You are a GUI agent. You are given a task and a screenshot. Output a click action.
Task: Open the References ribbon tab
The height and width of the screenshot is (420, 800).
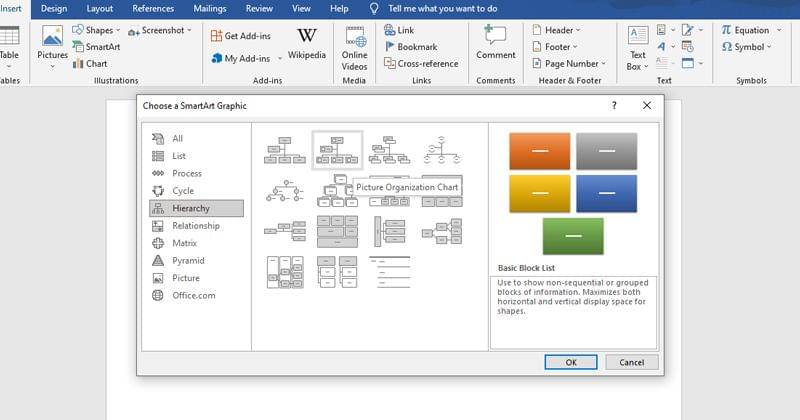(153, 8)
